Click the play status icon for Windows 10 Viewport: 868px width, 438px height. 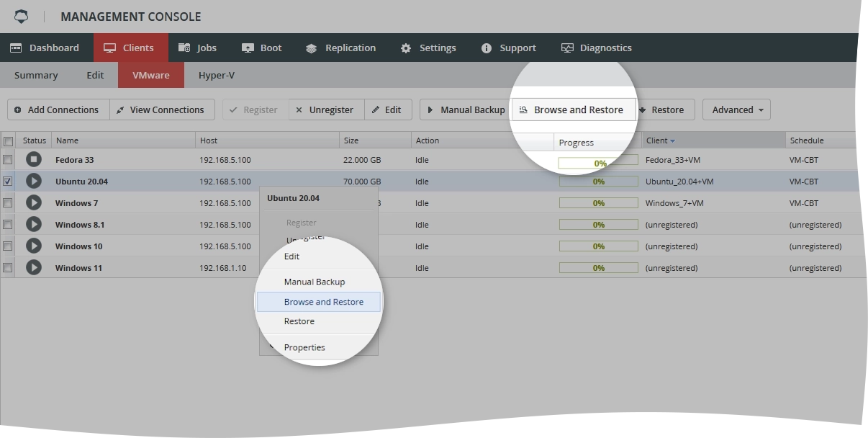[x=34, y=246]
